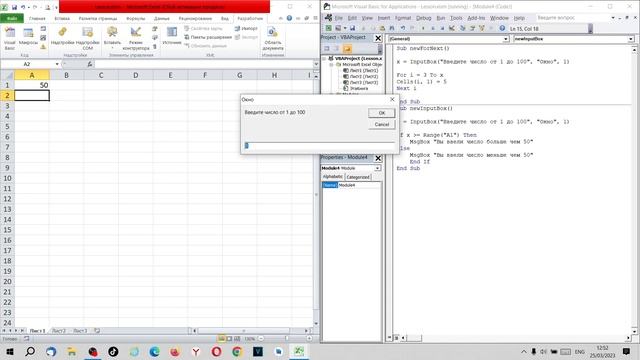This screenshot has height=360, width=640.
Task: Click the input text field in Окно dialog
Action: pos(320,146)
